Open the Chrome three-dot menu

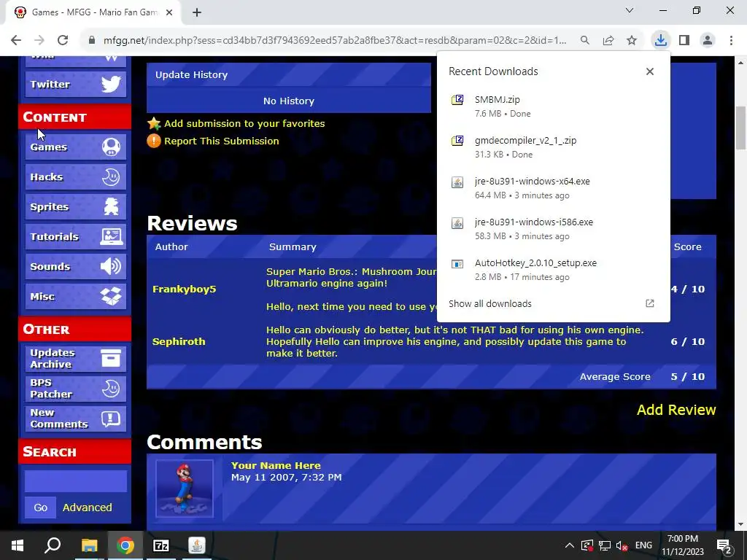731,40
